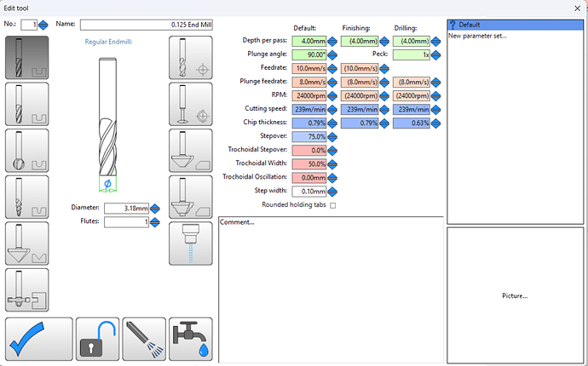Change the Flutes count with stepper arrows
This screenshot has height=366, width=588.
(156, 222)
